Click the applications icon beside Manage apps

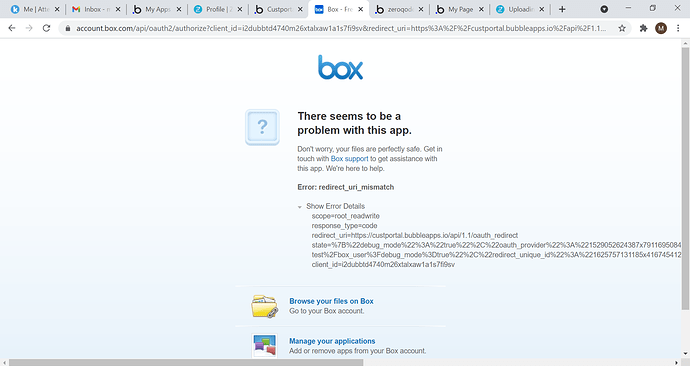(264, 346)
